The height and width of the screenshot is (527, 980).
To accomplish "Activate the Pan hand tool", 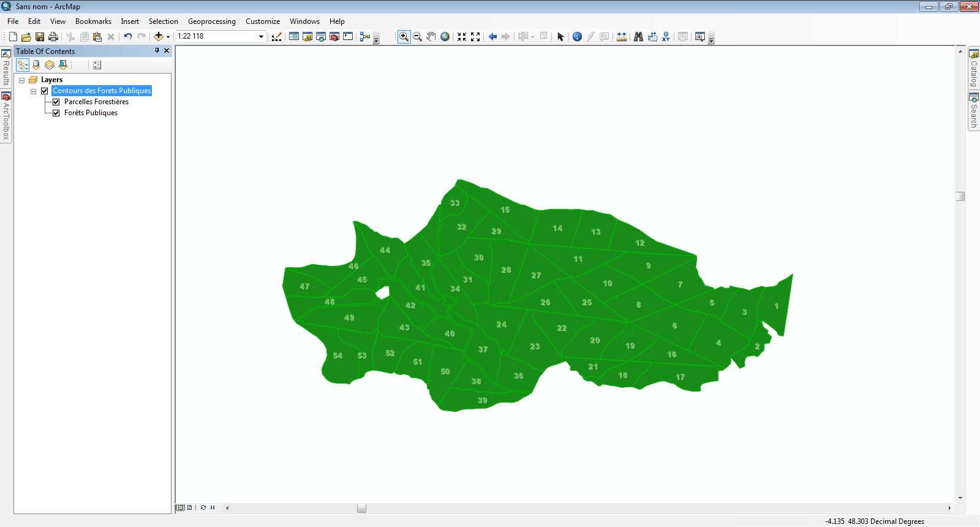I will pos(431,37).
